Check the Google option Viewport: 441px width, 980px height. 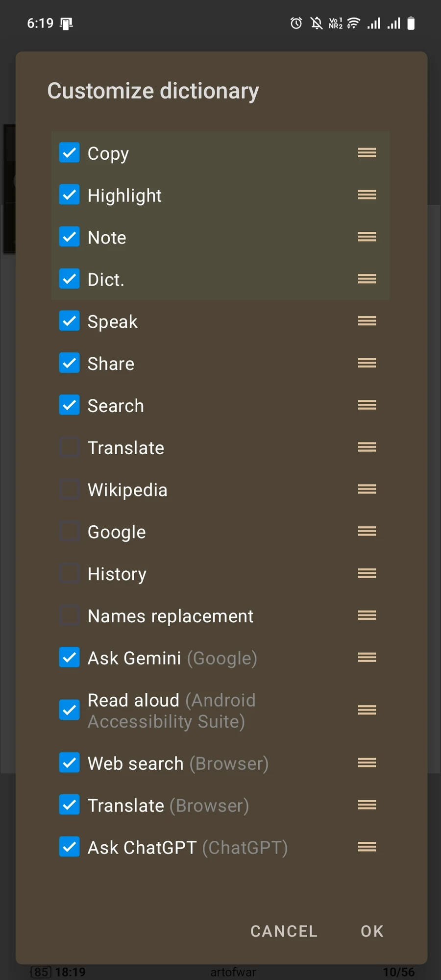70,531
